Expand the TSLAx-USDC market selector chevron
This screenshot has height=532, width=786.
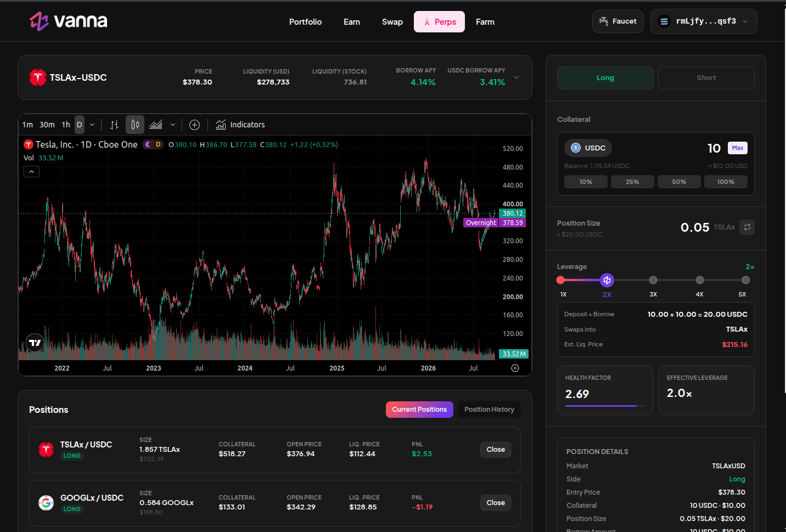(516, 77)
